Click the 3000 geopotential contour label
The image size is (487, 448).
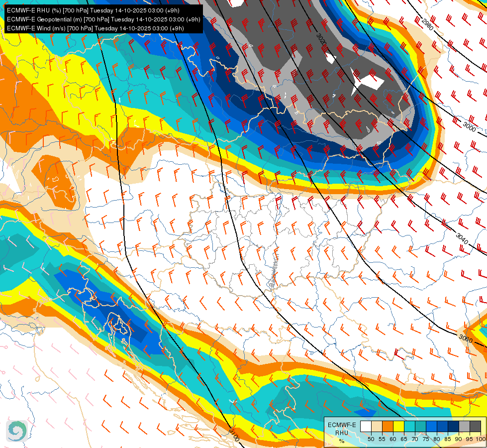coord(469,126)
